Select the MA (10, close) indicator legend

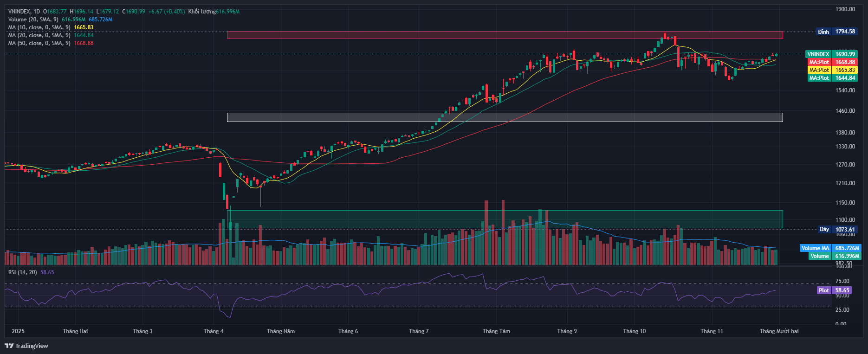click(39, 27)
